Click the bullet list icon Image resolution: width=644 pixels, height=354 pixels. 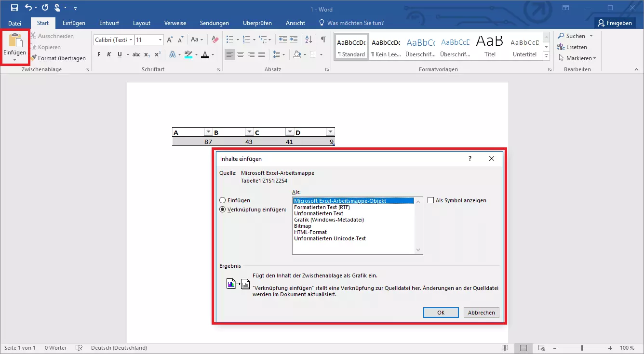pyautogui.click(x=229, y=39)
